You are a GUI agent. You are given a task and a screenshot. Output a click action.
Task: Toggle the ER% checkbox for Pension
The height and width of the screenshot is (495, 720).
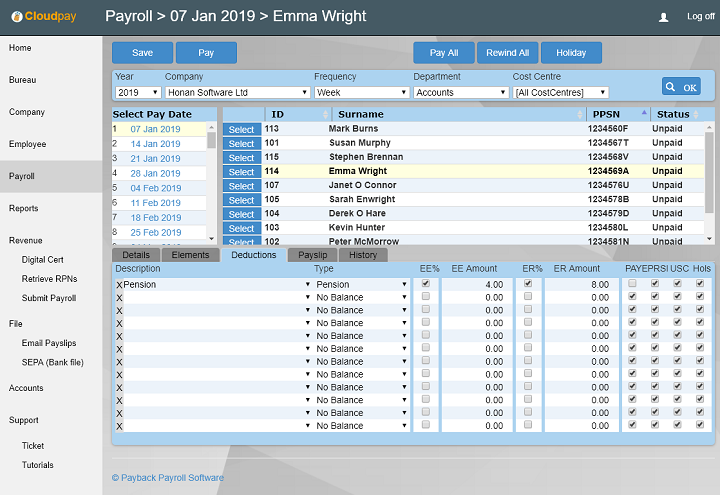(x=528, y=284)
